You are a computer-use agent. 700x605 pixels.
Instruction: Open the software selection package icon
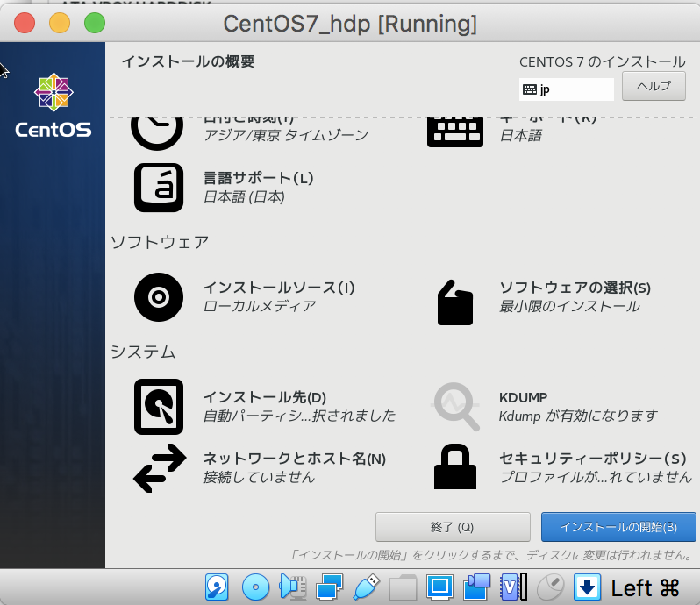[x=455, y=302]
